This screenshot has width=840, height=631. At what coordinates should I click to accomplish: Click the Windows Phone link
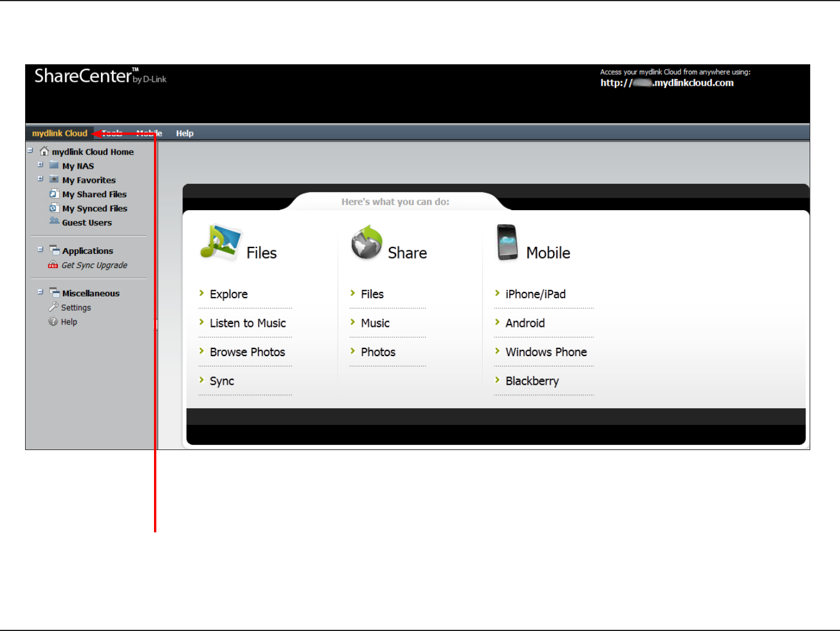(x=546, y=352)
